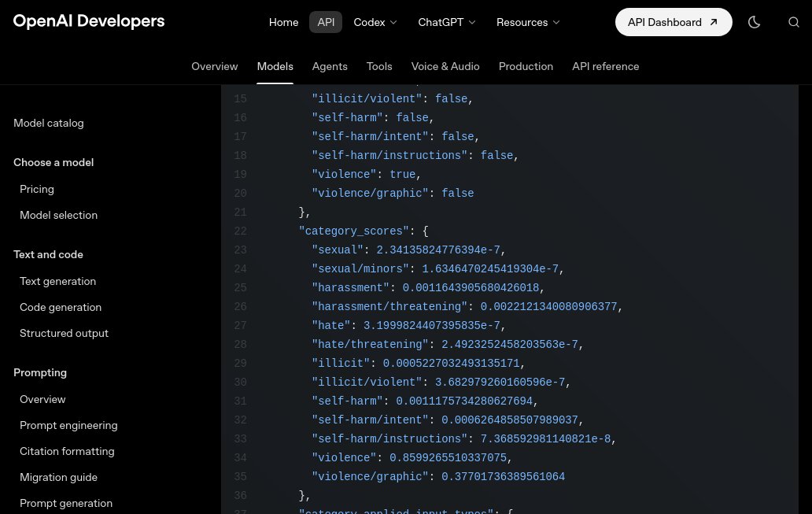Click the "harassment/threatening" score key
This screenshot has width=812, height=514.
pos(389,307)
